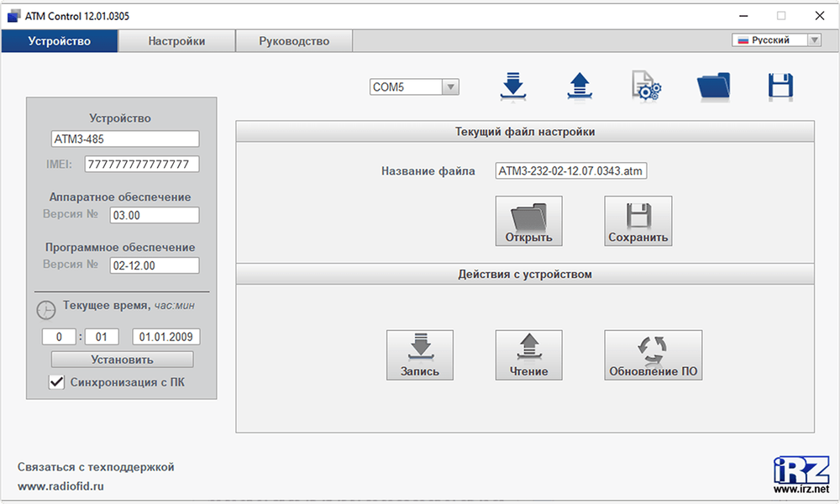The height and width of the screenshot is (504, 840).
Task: Click the write-to-device download arrow toolbar icon
Action: coord(512,87)
